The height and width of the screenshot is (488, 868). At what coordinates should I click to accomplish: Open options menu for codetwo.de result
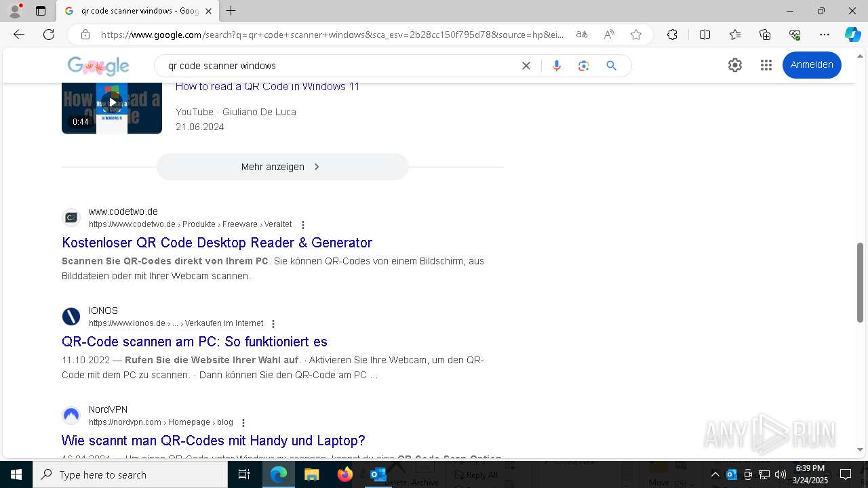303,225
